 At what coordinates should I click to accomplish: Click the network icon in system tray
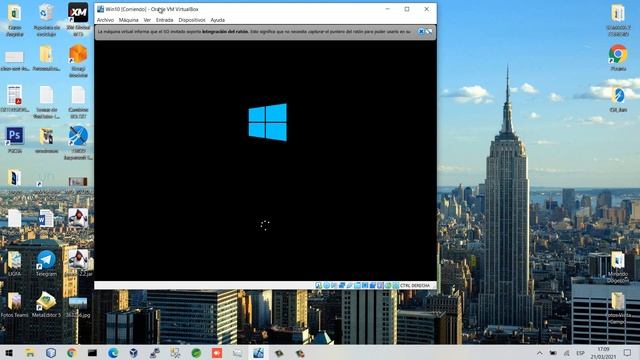point(567,353)
